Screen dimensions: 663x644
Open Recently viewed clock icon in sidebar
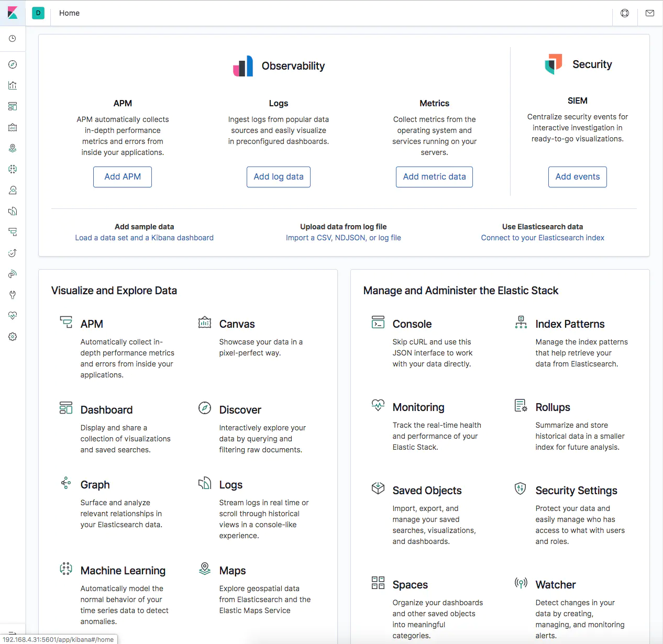click(13, 39)
